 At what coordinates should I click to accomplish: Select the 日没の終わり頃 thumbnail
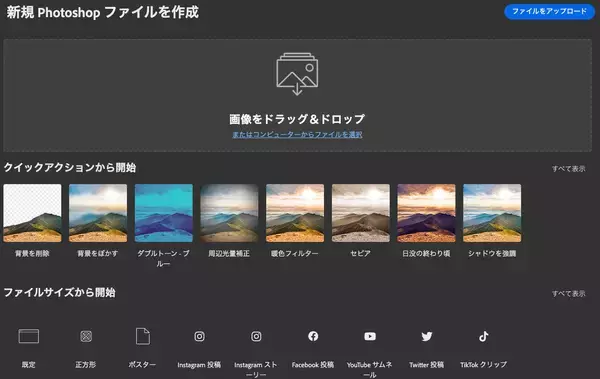(x=426, y=213)
